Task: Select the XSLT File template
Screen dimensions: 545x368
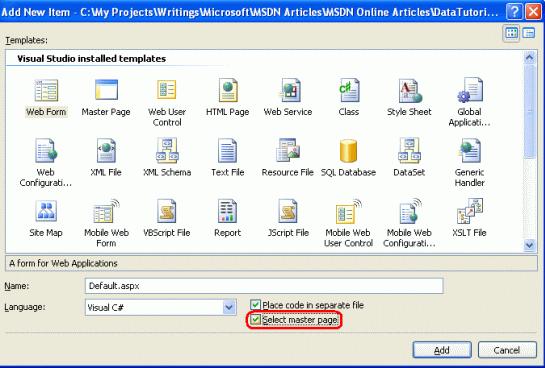Action: pos(469,218)
